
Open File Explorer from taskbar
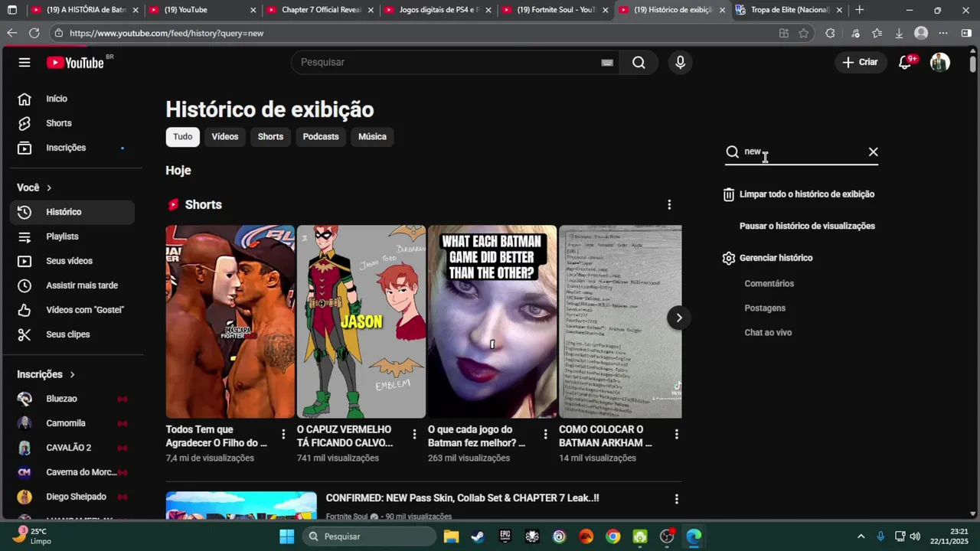[451, 536]
